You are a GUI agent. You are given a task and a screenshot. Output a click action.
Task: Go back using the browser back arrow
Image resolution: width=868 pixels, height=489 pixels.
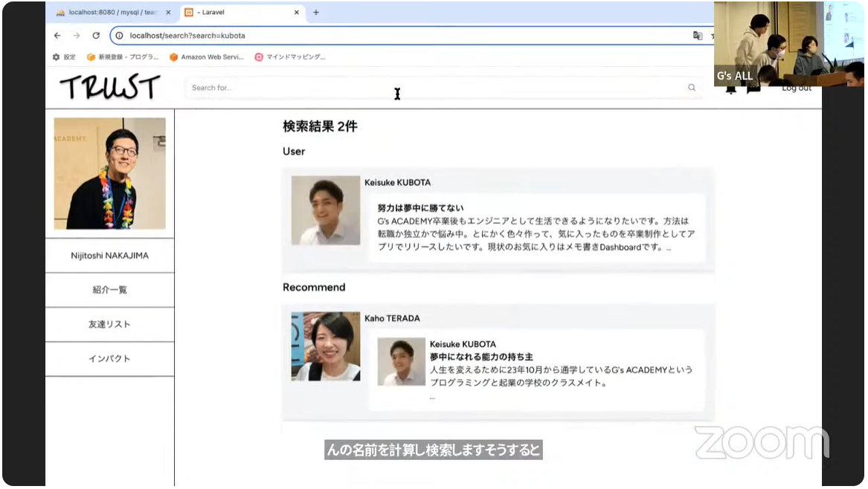click(x=57, y=35)
